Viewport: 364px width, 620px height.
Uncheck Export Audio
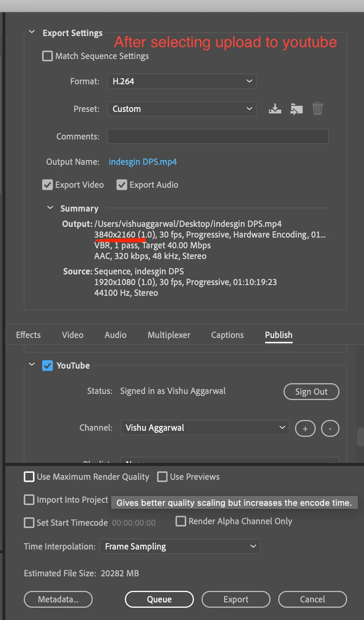coord(122,185)
